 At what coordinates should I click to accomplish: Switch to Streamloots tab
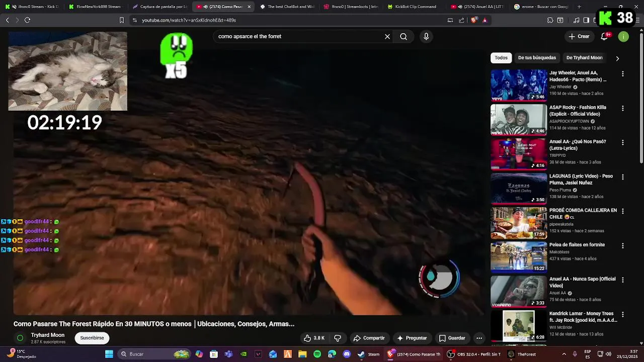click(351, 7)
